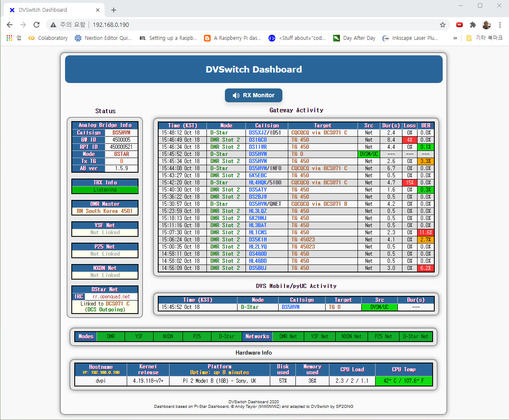Click the not-secure warning icon in the address bar
The width and height of the screenshot is (509, 420).
pyautogui.click(x=54, y=25)
